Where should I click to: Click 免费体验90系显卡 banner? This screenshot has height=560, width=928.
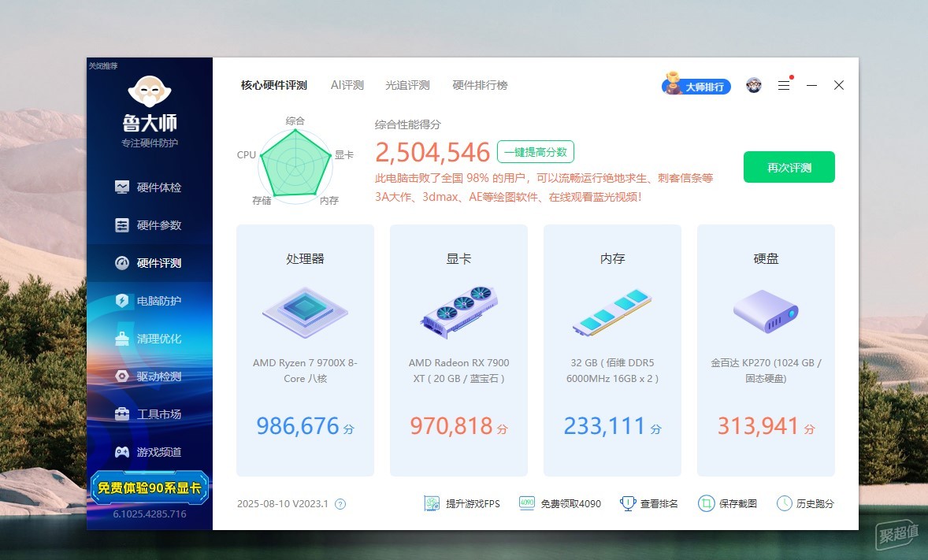point(149,488)
